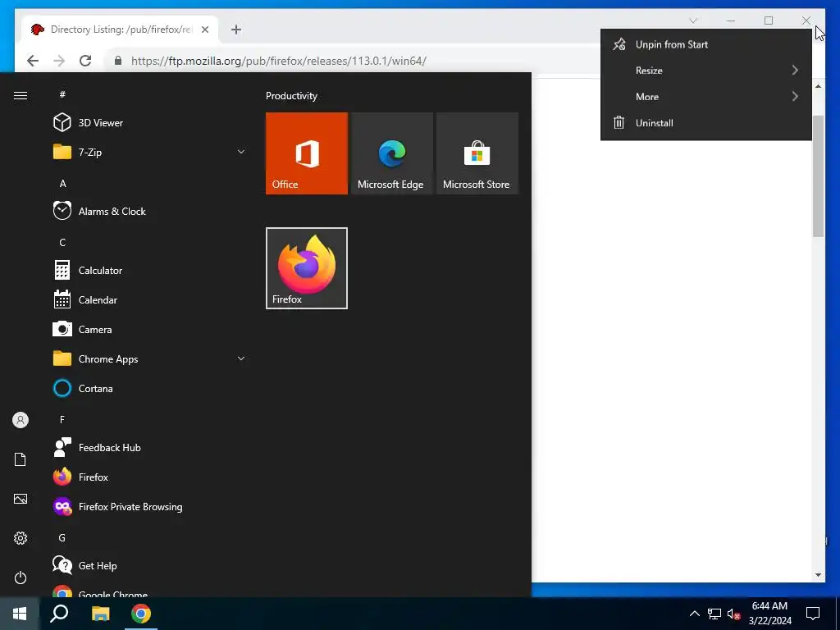The width and height of the screenshot is (840, 630).
Task: Open the network icon in system tray
Action: tap(714, 614)
